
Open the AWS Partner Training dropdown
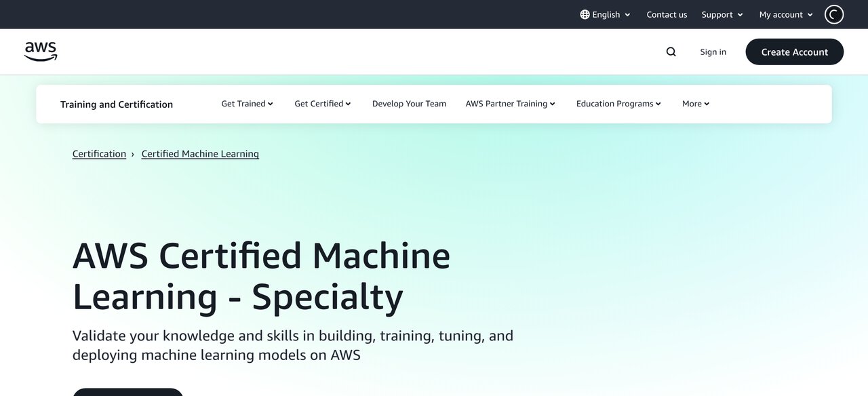click(x=510, y=104)
